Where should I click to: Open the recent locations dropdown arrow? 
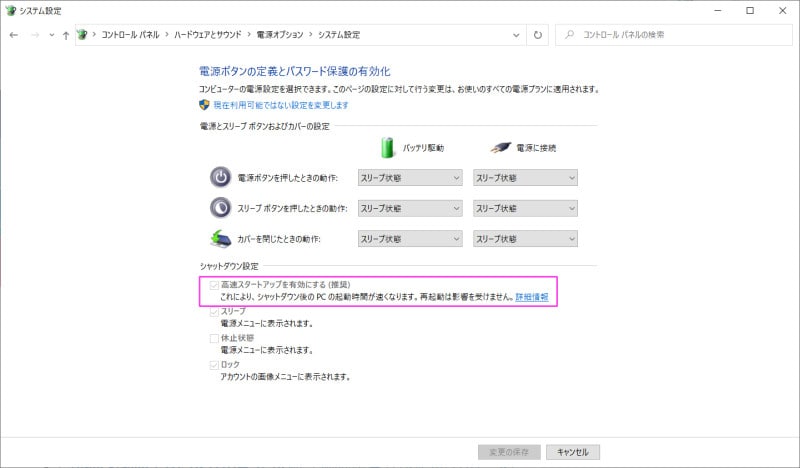click(x=52, y=35)
